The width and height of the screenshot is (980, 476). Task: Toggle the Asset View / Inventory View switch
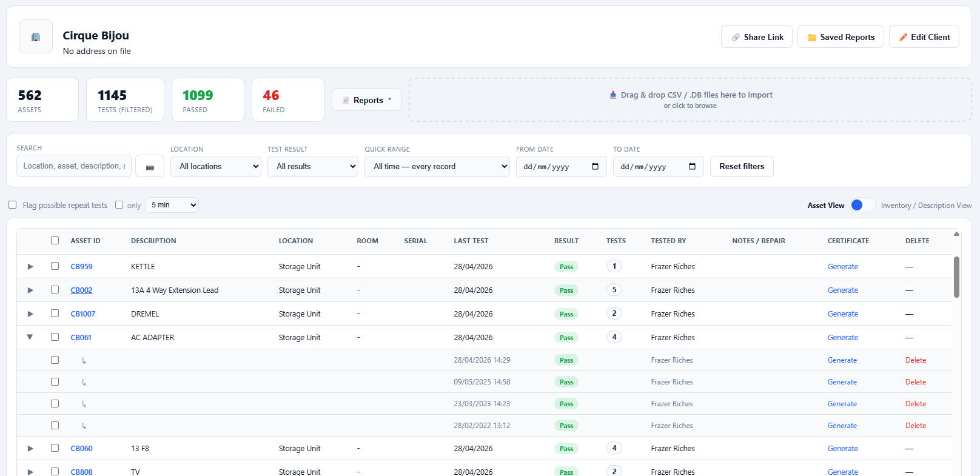[x=862, y=205]
